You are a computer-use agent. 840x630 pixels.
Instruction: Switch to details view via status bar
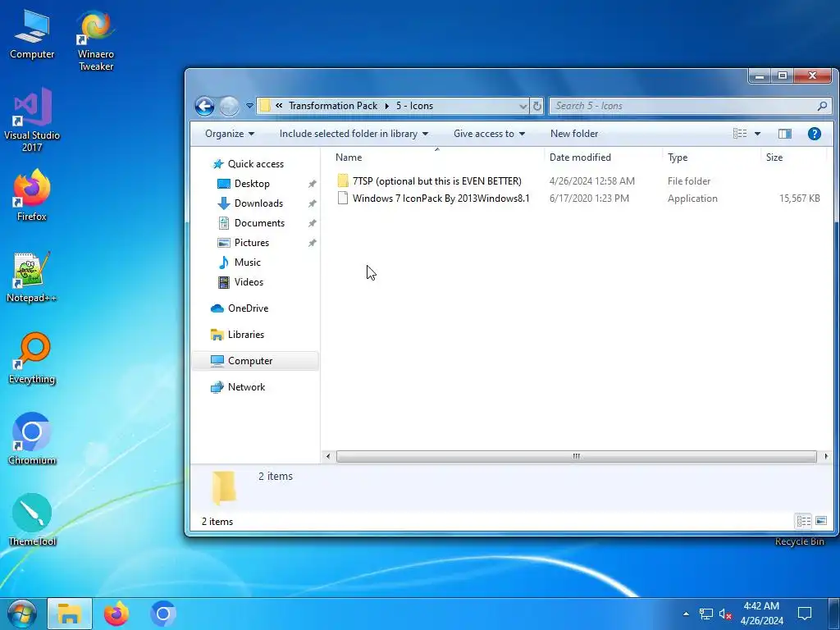803,521
